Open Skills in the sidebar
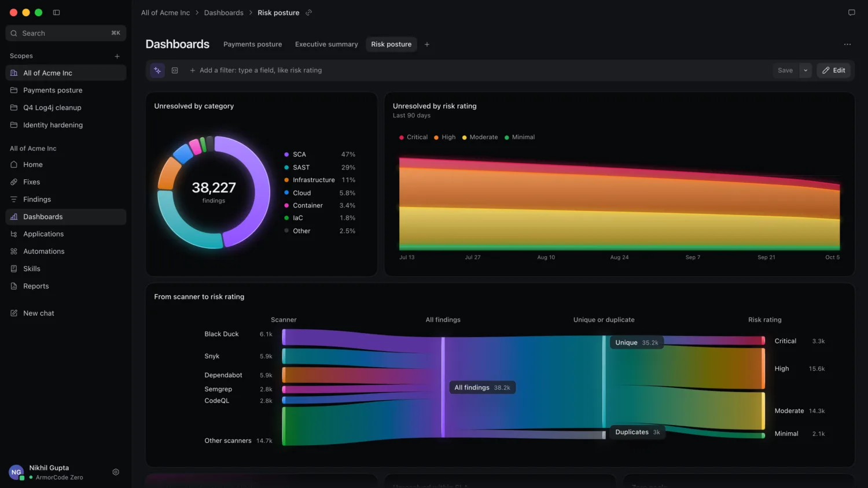Image resolution: width=868 pixels, height=488 pixels. pos(66,269)
